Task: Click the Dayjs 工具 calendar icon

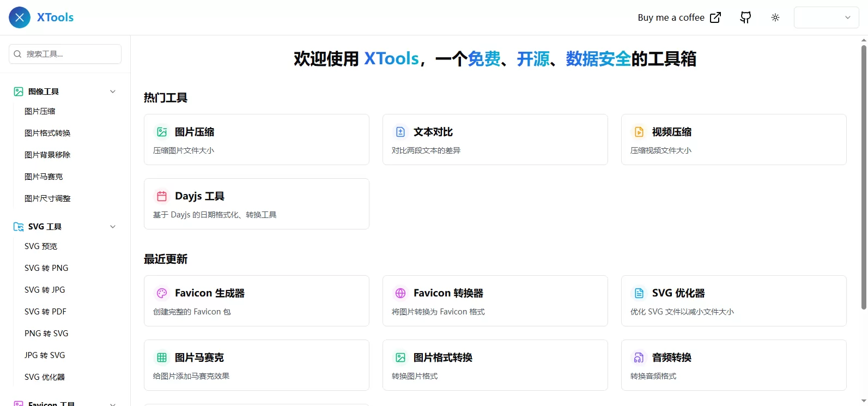Action: [x=162, y=196]
